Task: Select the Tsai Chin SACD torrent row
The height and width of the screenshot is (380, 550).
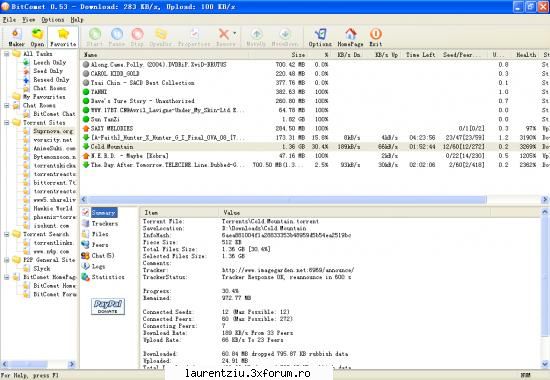Action: click(x=315, y=83)
